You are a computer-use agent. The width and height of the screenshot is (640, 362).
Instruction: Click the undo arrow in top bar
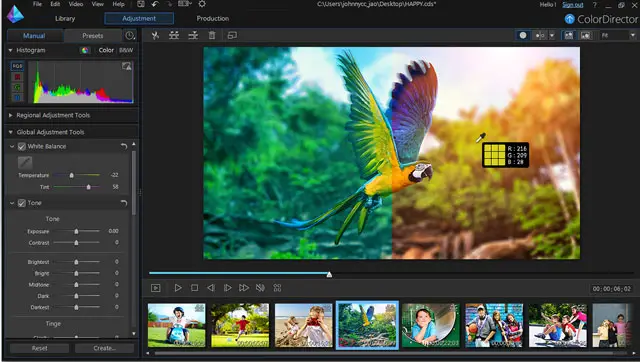(x=155, y=4)
